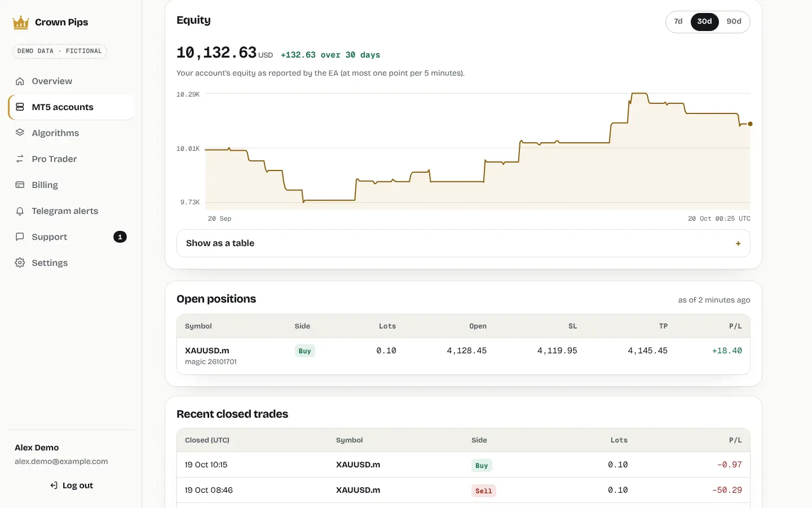The width and height of the screenshot is (812, 508).
Task: Open the Algorithms section
Action: click(x=71, y=133)
